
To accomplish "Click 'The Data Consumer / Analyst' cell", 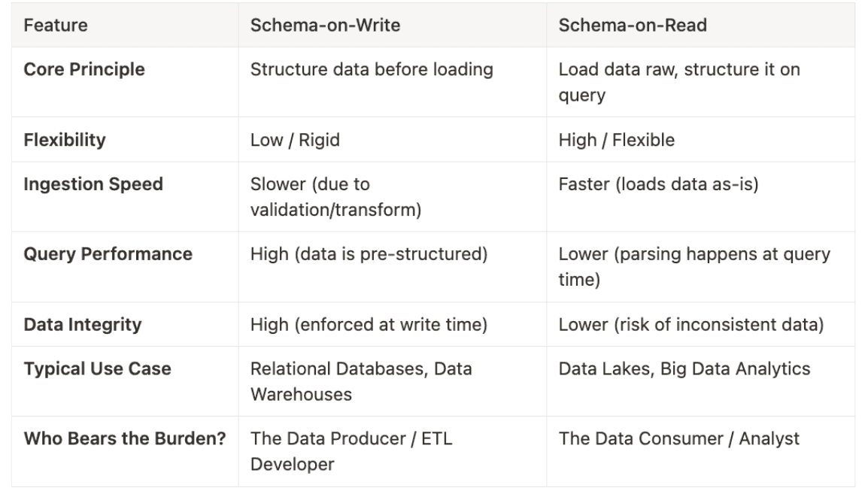I will tap(678, 439).
